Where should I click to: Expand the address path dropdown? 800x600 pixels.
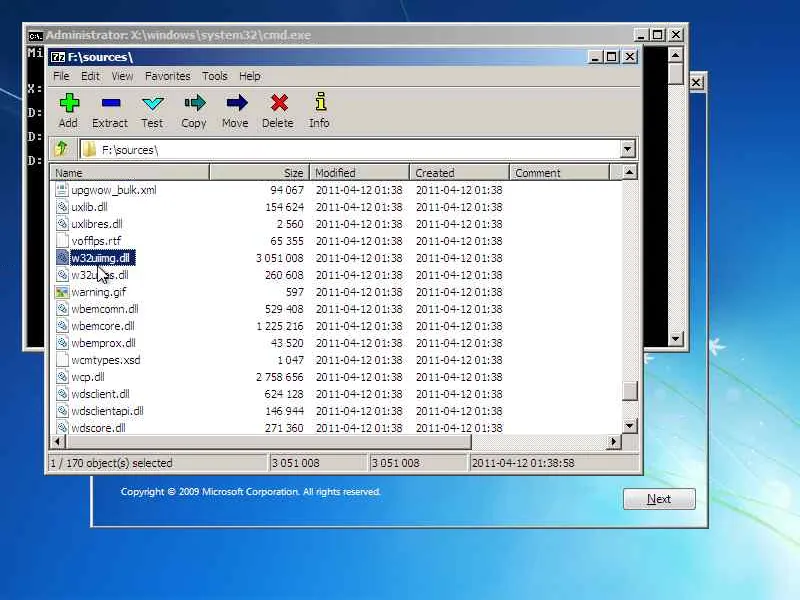pyautogui.click(x=628, y=149)
